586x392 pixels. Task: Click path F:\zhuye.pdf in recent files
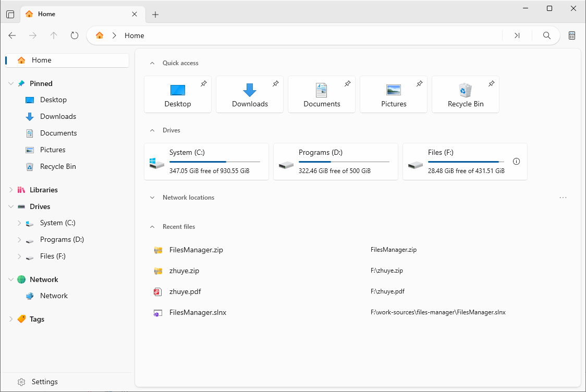pyautogui.click(x=387, y=291)
